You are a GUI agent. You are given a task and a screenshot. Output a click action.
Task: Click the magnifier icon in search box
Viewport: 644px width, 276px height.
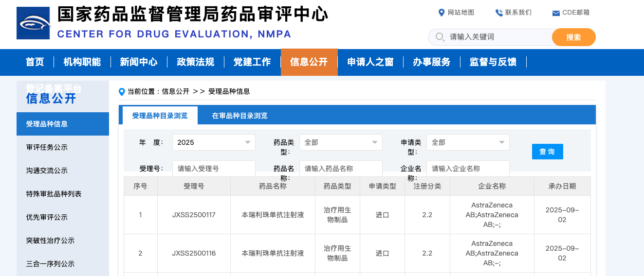[440, 37]
